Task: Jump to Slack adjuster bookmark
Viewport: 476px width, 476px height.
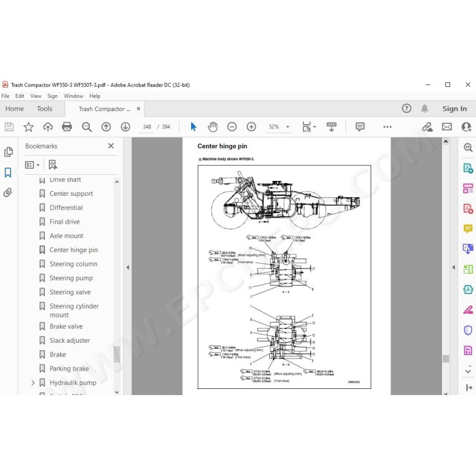Action: pos(69,340)
